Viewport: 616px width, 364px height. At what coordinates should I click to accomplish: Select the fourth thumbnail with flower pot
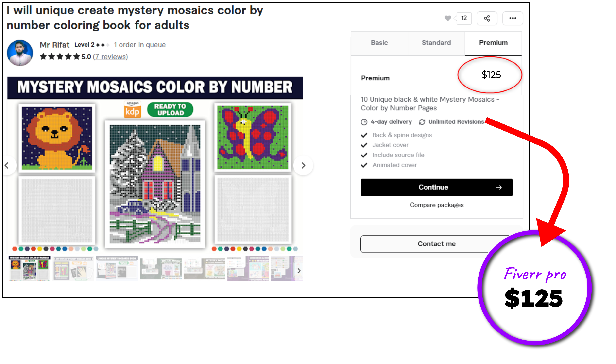tap(161, 268)
